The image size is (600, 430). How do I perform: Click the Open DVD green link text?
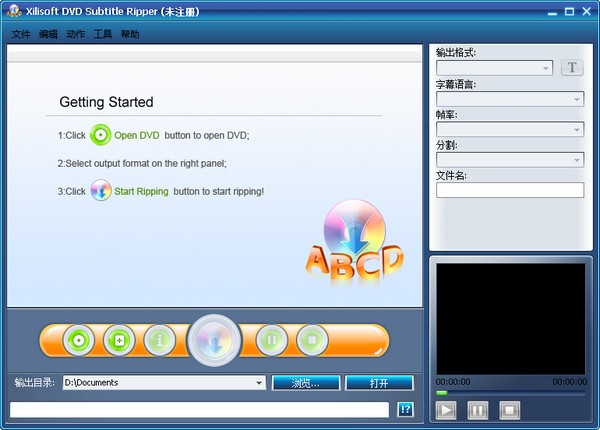(x=137, y=135)
